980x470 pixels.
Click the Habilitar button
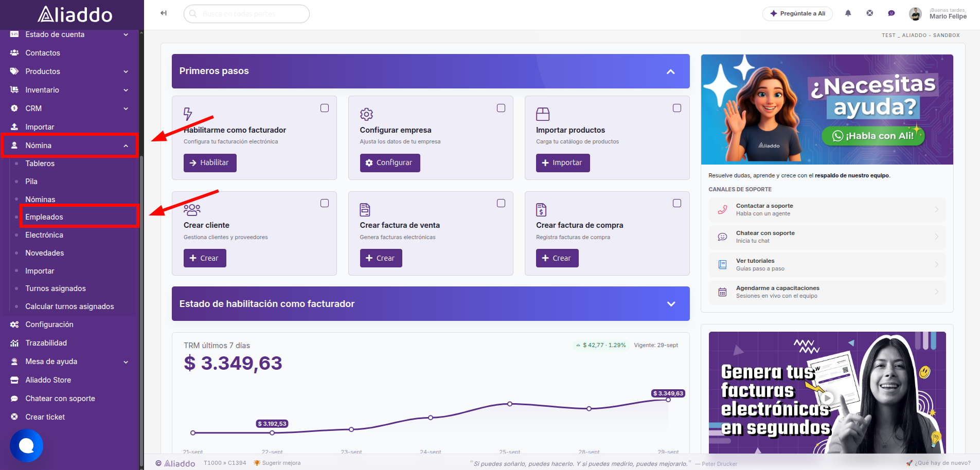click(210, 162)
